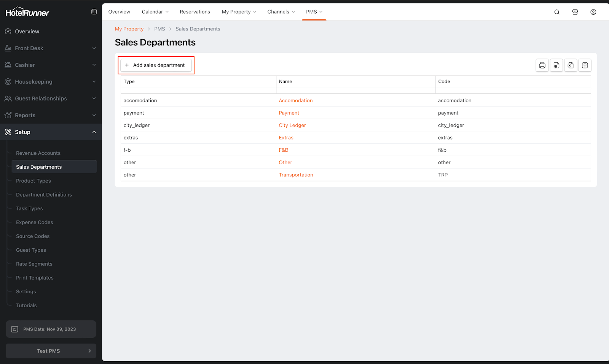
Task: Collapse the sidebar with the panel icon
Action: click(94, 12)
